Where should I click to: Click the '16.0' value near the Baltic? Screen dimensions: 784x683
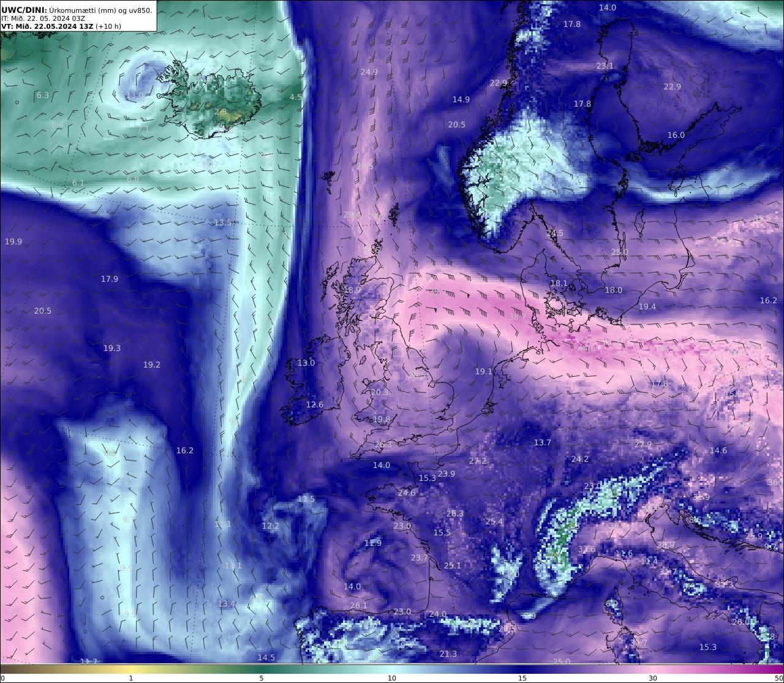click(x=676, y=135)
